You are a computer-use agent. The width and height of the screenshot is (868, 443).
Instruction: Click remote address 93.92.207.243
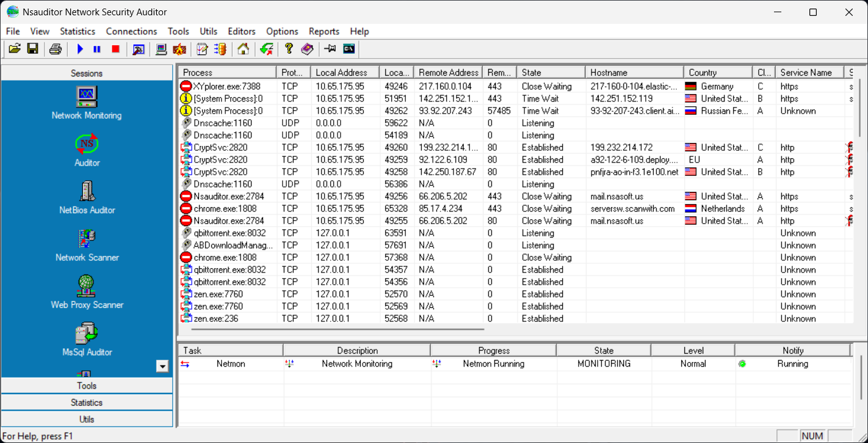[445, 111]
